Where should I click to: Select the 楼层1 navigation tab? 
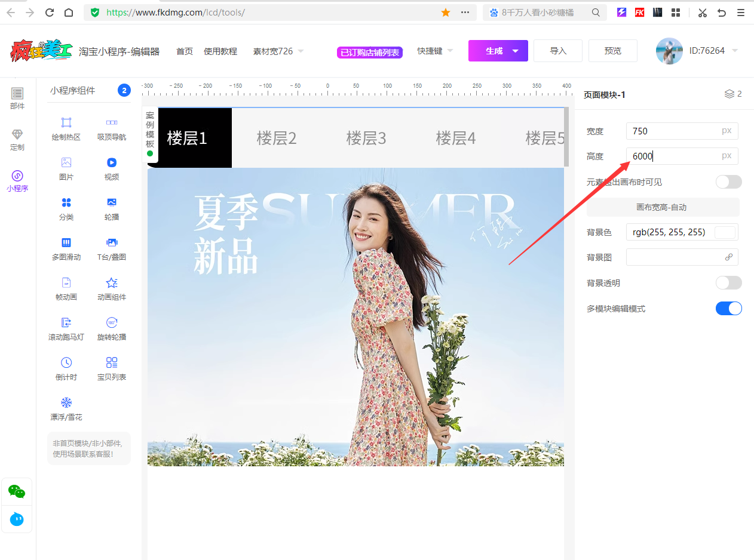[x=187, y=138]
